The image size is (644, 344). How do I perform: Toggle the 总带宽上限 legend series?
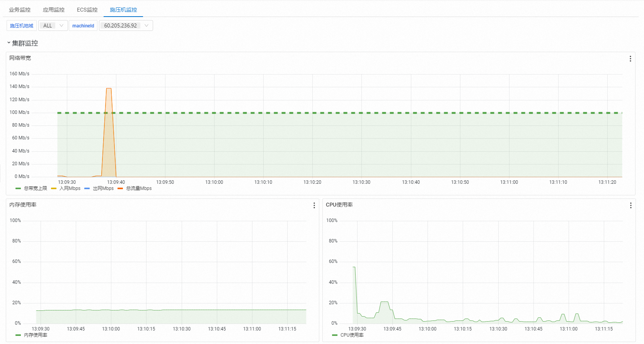click(31, 188)
